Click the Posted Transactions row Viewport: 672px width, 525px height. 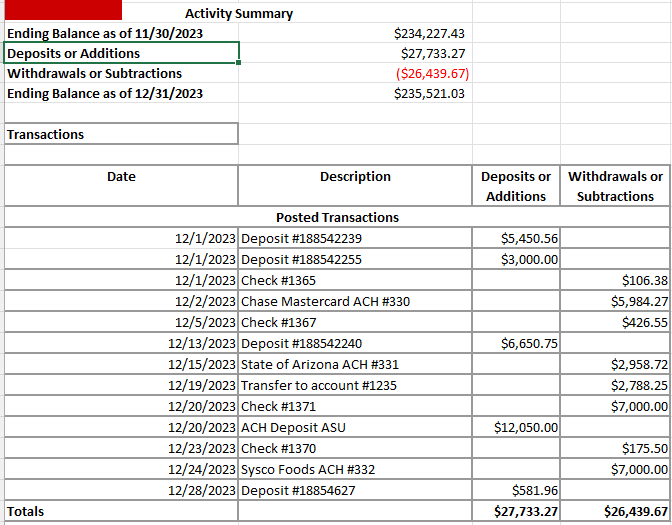[x=337, y=217]
